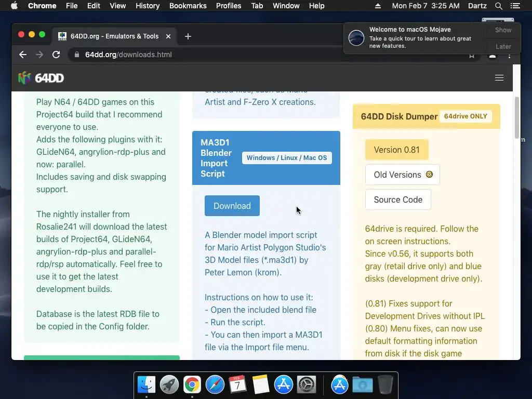Click the 64DD Disk Dumper heading

click(x=399, y=116)
